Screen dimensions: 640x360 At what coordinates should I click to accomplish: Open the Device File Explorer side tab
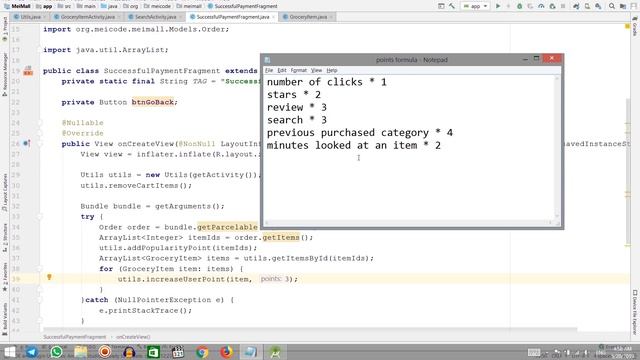(635, 312)
